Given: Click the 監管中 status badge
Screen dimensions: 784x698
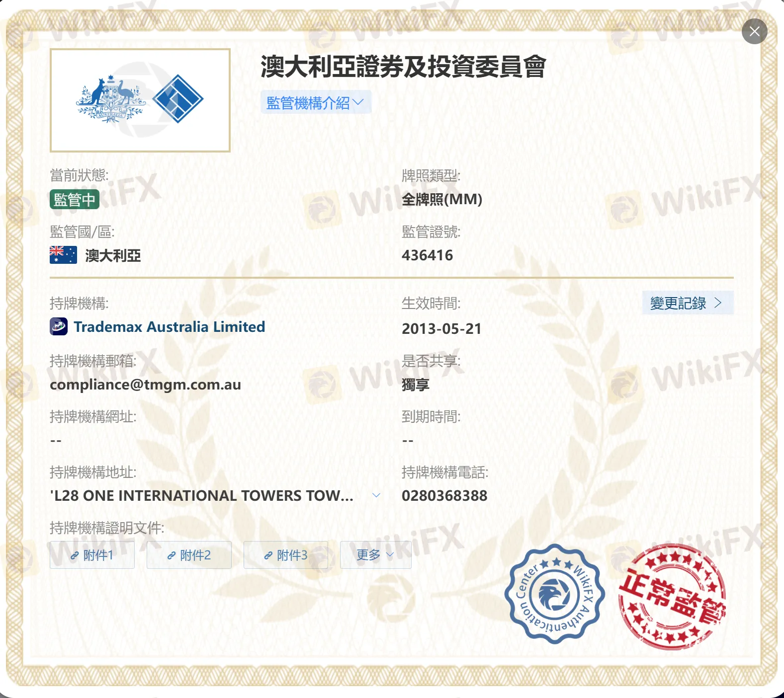Looking at the screenshot, I should pyautogui.click(x=75, y=200).
